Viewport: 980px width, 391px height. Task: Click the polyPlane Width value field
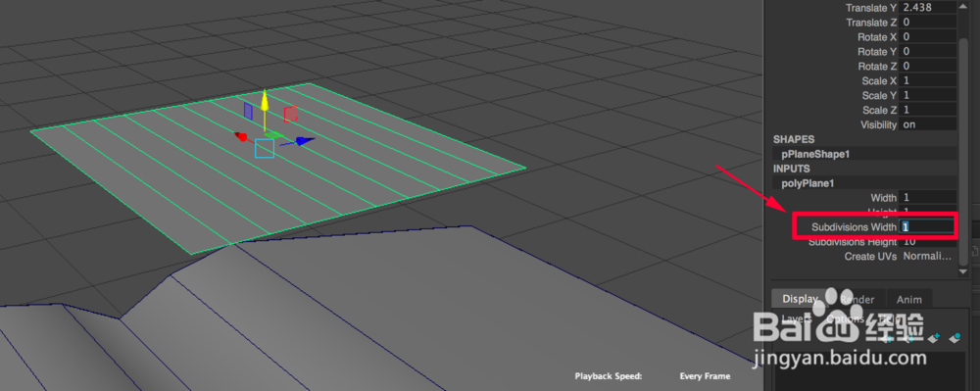coord(928,197)
